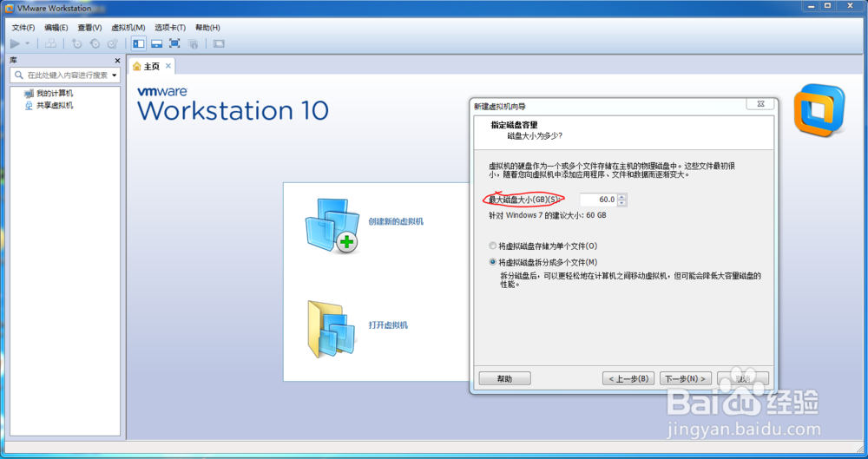Click the Unity mode toolbar icon

pyautogui.click(x=193, y=43)
